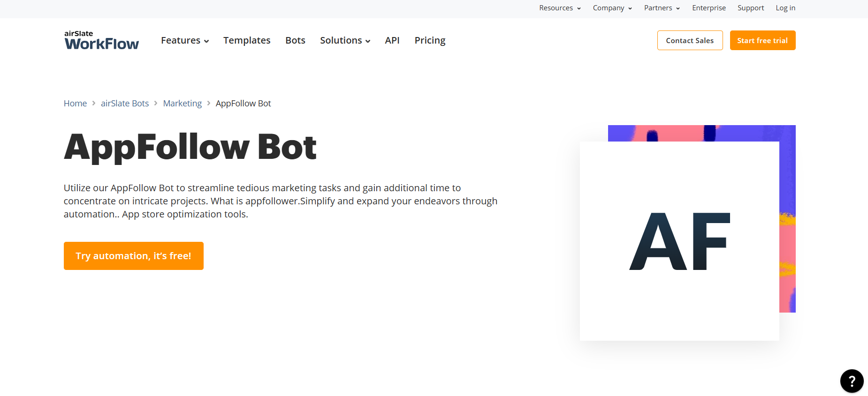This screenshot has width=868, height=396.
Task: Open the Partners dropdown in top bar
Action: click(x=662, y=8)
